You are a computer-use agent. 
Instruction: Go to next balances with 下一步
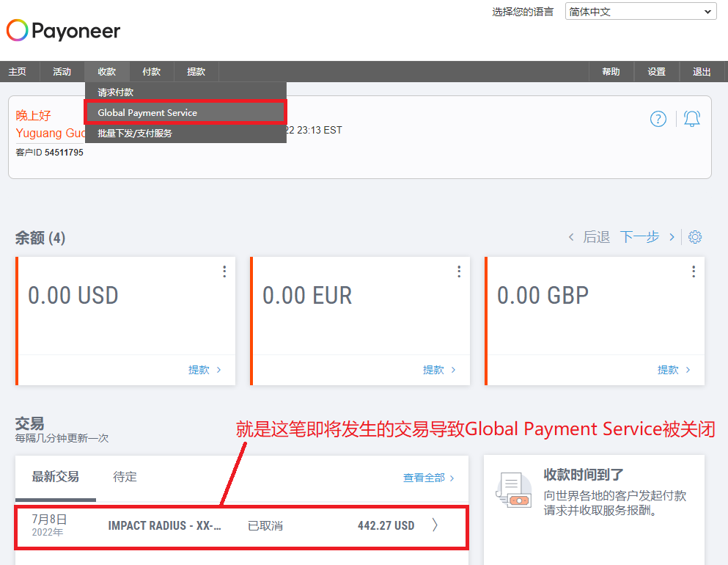tap(647, 237)
